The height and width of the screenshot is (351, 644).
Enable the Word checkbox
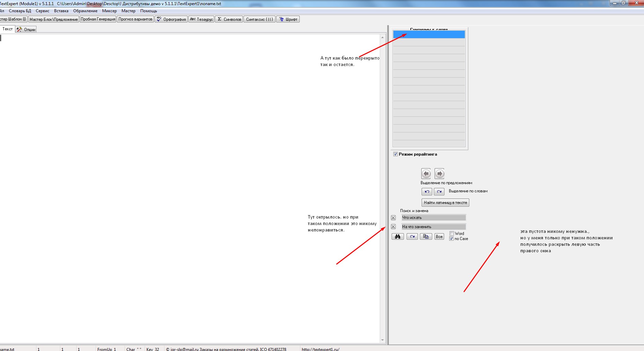pos(452,234)
